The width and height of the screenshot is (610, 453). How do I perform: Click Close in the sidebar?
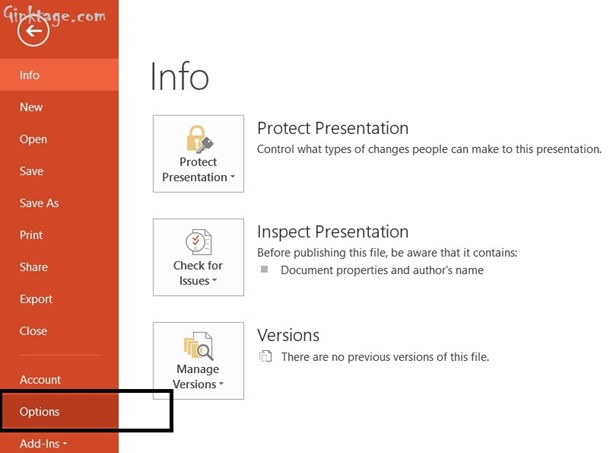[59, 331]
